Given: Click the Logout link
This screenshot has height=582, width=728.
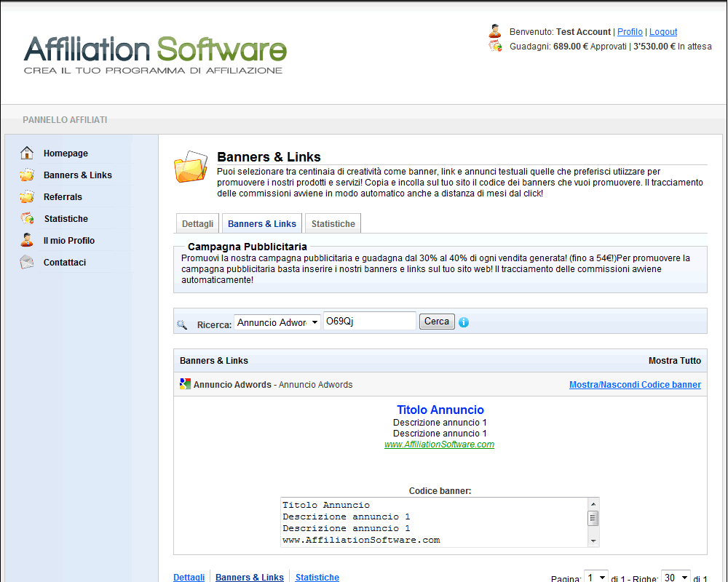Looking at the screenshot, I should (x=662, y=32).
